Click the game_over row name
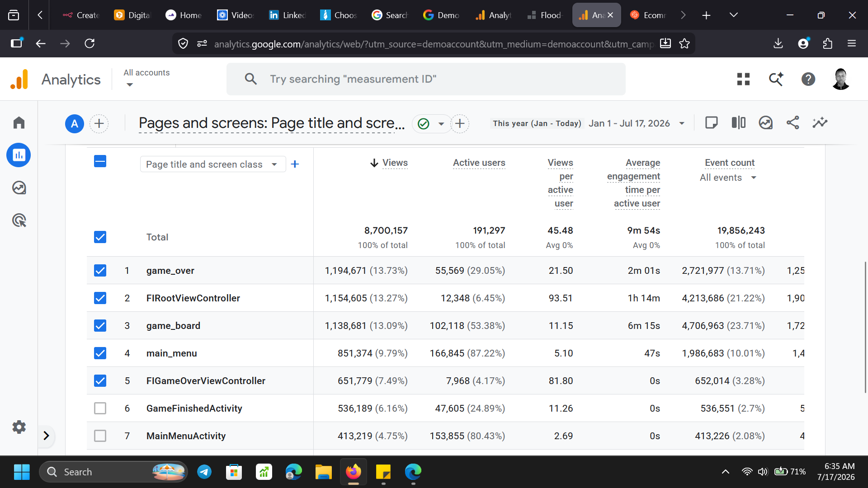 click(x=170, y=271)
